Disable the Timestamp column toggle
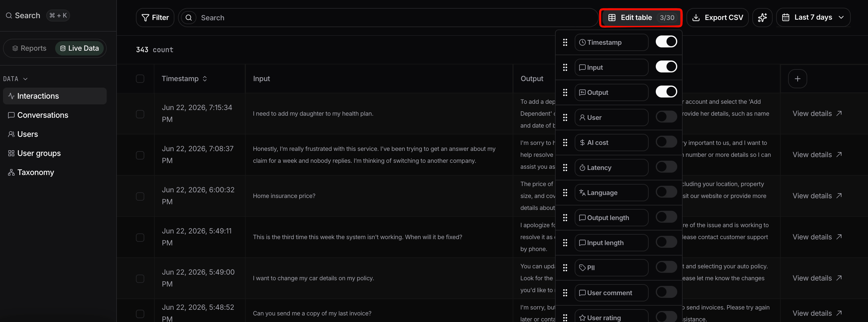 click(666, 42)
